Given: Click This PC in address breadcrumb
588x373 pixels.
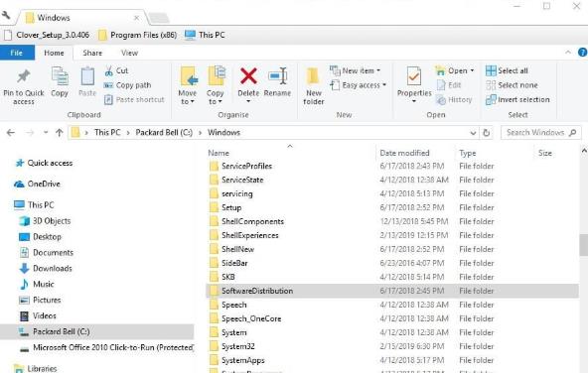Looking at the screenshot, I should pos(107,133).
